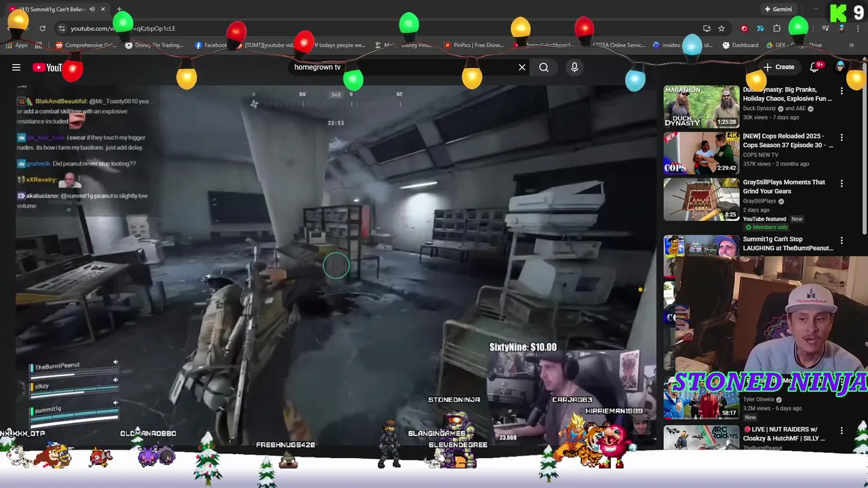
Task: Start voice search with the microphone icon
Action: (x=574, y=67)
